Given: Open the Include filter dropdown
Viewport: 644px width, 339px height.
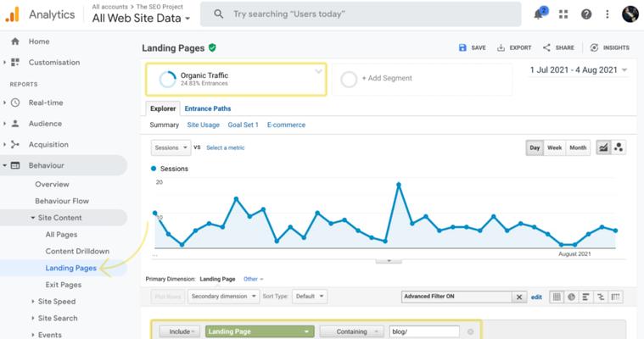Looking at the screenshot, I should coord(180,331).
